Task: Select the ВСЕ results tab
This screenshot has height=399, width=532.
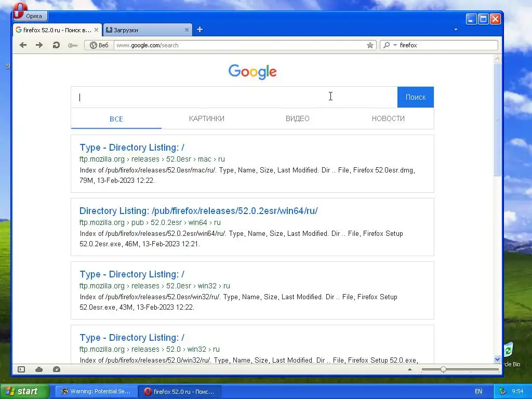Action: (x=116, y=119)
